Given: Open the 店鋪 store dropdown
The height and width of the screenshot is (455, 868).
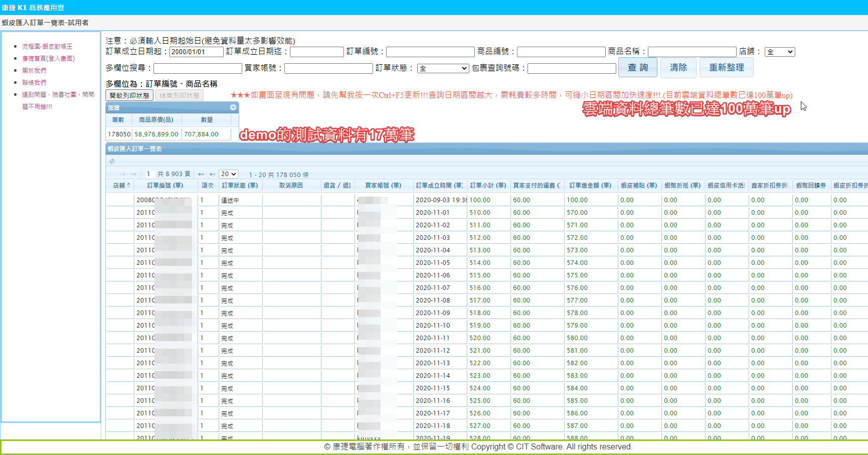Looking at the screenshot, I should (x=779, y=52).
